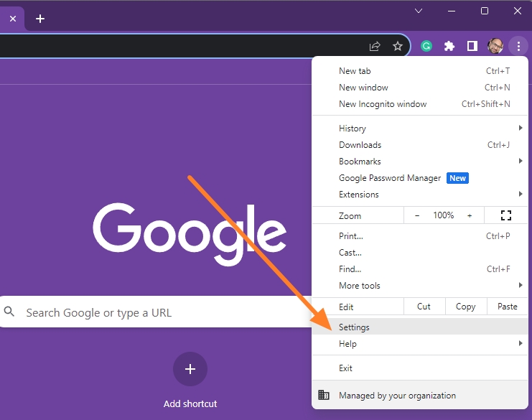Viewport: 532px width, 420px height.
Task: Click the share page icon in address bar
Action: (375, 46)
